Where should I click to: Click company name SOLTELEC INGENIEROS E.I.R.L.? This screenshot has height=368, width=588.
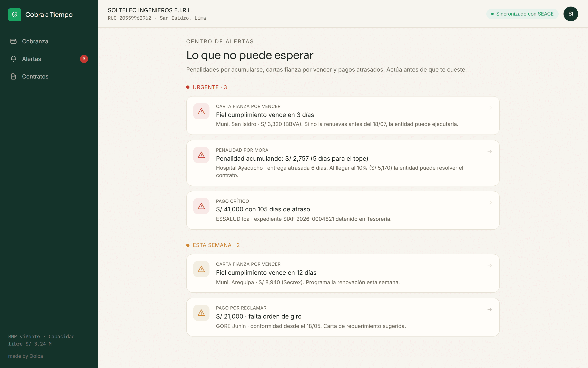tap(150, 10)
